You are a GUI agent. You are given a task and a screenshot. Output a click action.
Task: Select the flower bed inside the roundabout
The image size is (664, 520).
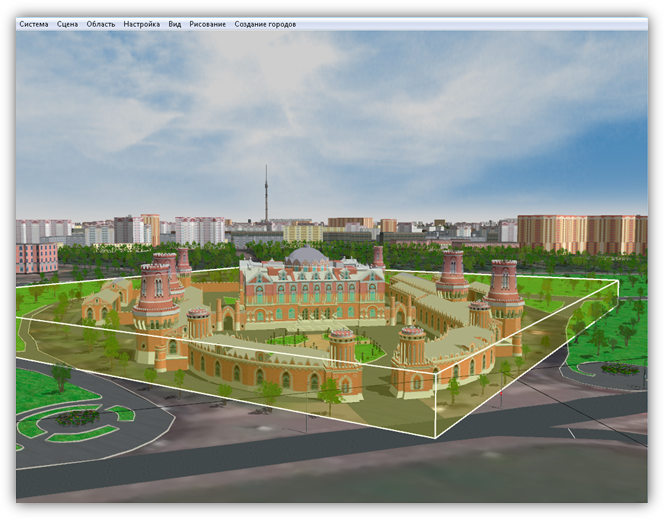click(78, 417)
